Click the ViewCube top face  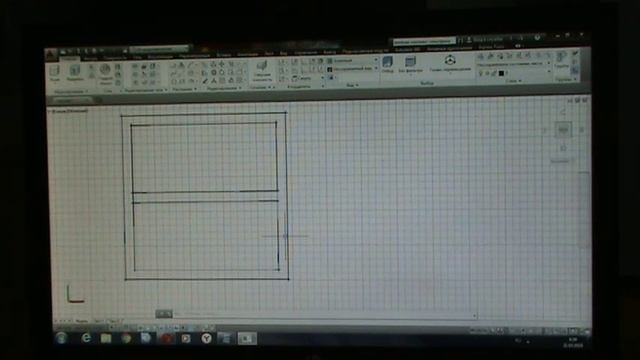[563, 130]
